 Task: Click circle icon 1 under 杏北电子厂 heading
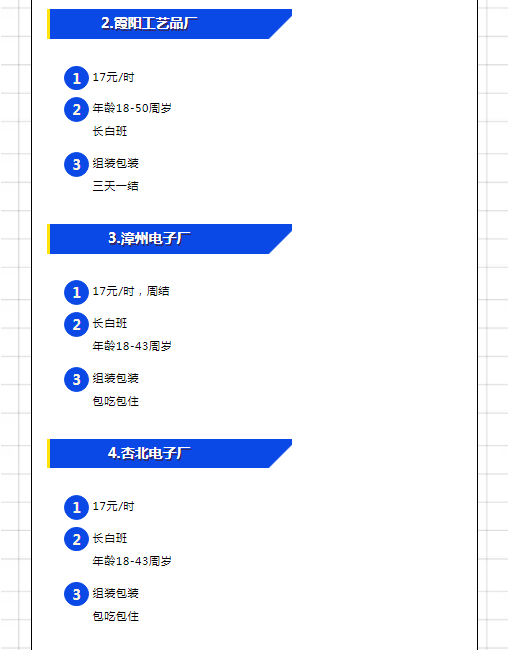pyautogui.click(x=76, y=507)
